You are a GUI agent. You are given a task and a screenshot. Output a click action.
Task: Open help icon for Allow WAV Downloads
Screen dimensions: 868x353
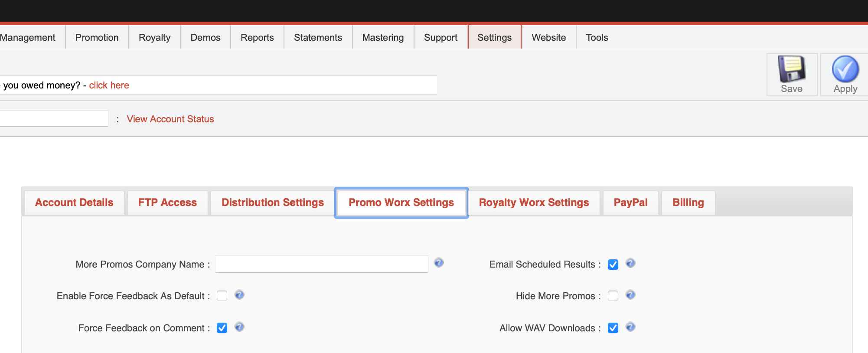pyautogui.click(x=630, y=327)
